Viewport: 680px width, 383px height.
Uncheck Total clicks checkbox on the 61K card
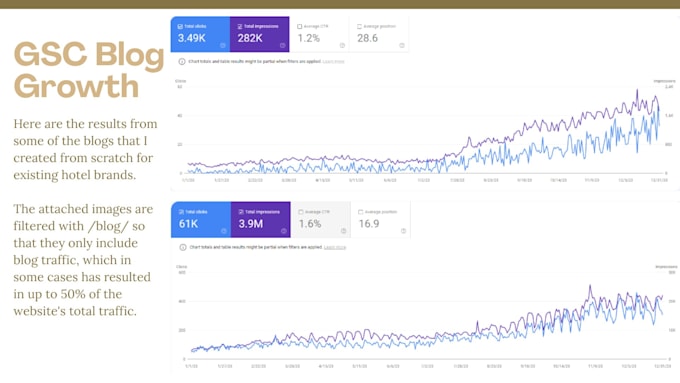pyautogui.click(x=181, y=212)
